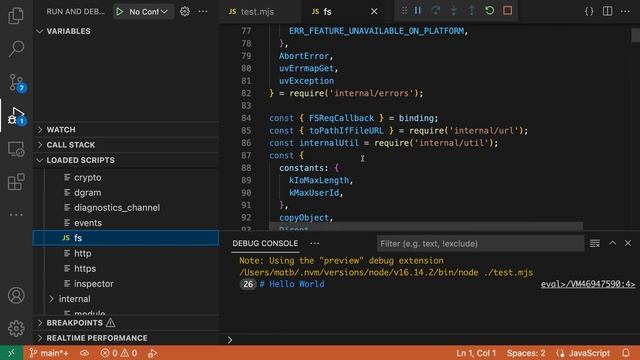Open the inspector loaded script
The height and width of the screenshot is (360, 640).
(x=126, y=284)
